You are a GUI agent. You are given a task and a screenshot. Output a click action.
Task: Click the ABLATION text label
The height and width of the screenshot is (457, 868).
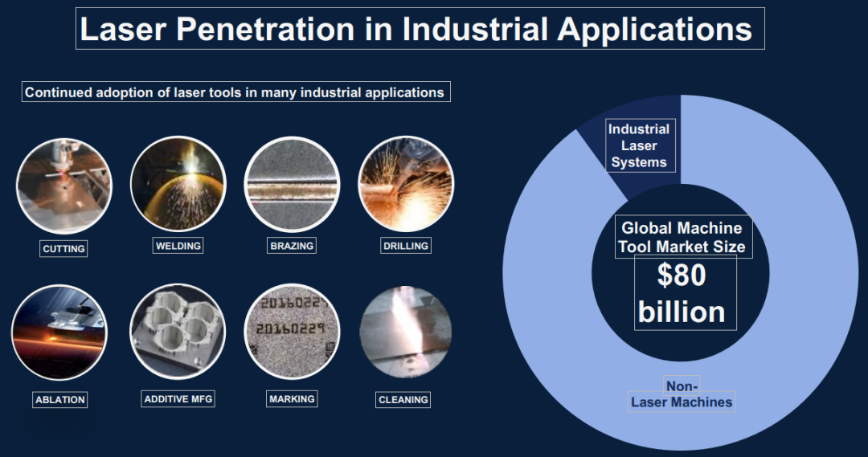(x=60, y=399)
